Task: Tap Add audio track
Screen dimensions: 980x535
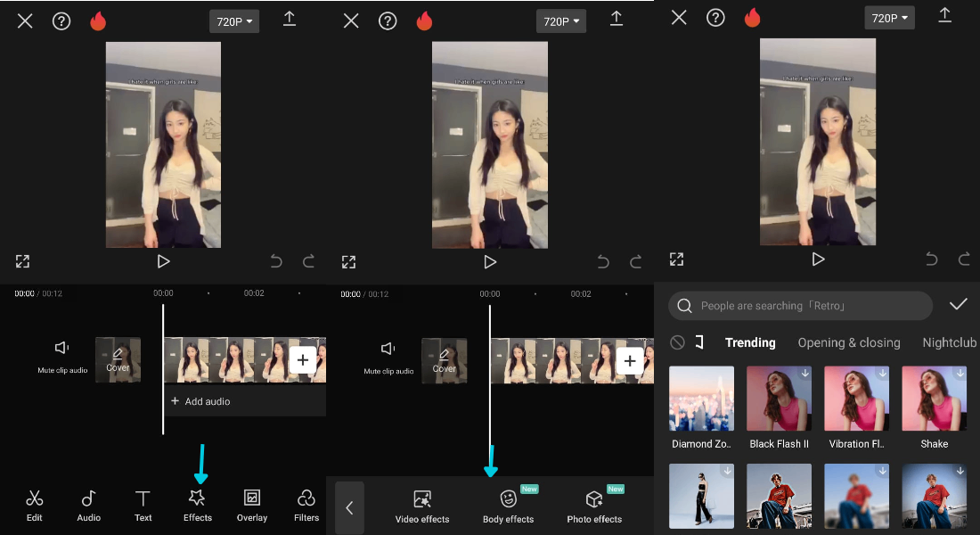Action: pos(244,401)
